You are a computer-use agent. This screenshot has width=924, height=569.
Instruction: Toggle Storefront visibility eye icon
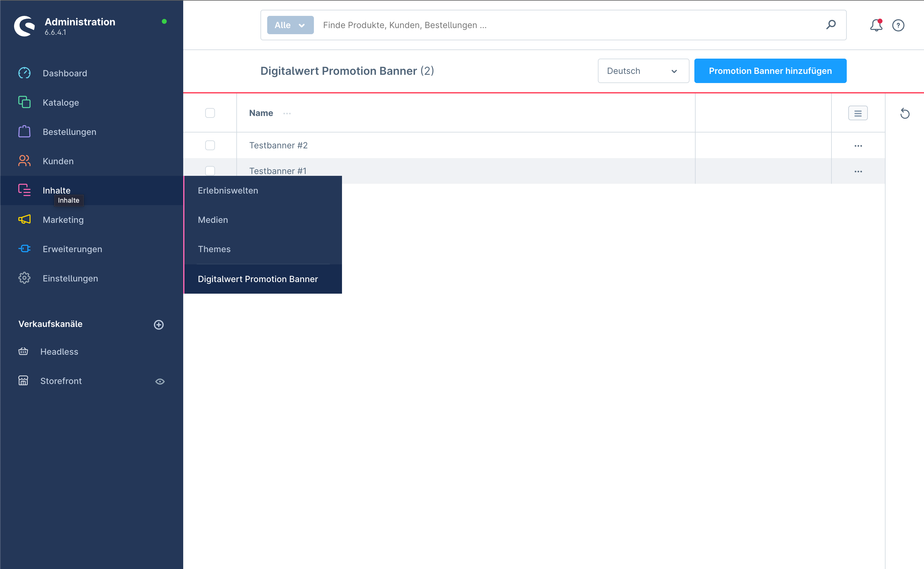(160, 381)
